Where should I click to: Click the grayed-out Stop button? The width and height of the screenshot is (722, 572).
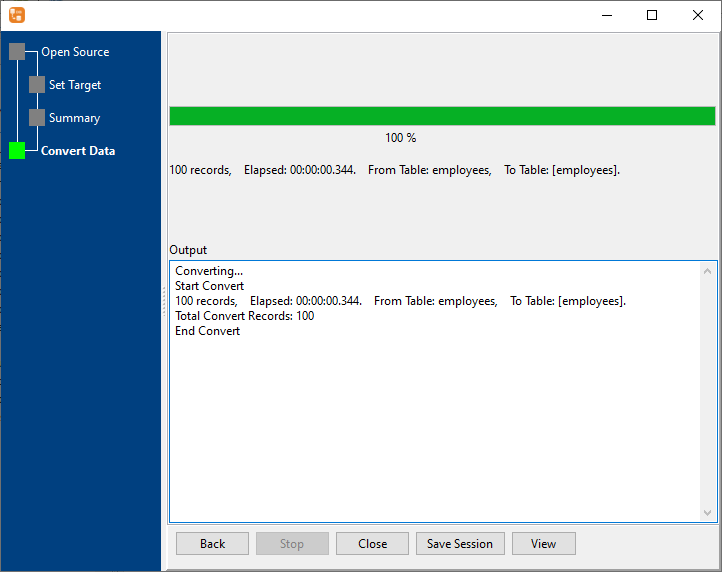[x=292, y=544]
